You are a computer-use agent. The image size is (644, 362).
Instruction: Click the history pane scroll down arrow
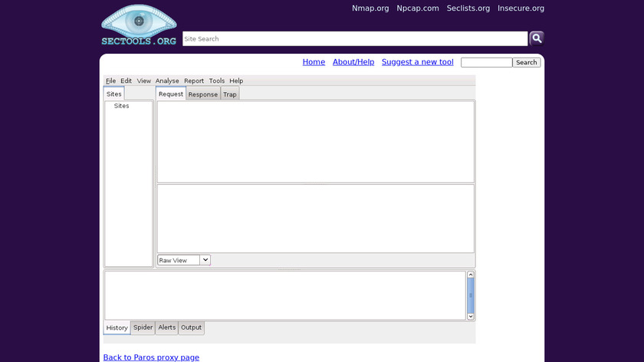coord(471,317)
